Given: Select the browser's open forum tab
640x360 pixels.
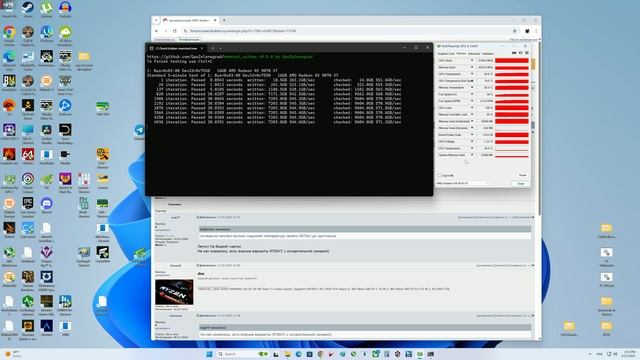Looking at the screenshot, I should pos(189,20).
